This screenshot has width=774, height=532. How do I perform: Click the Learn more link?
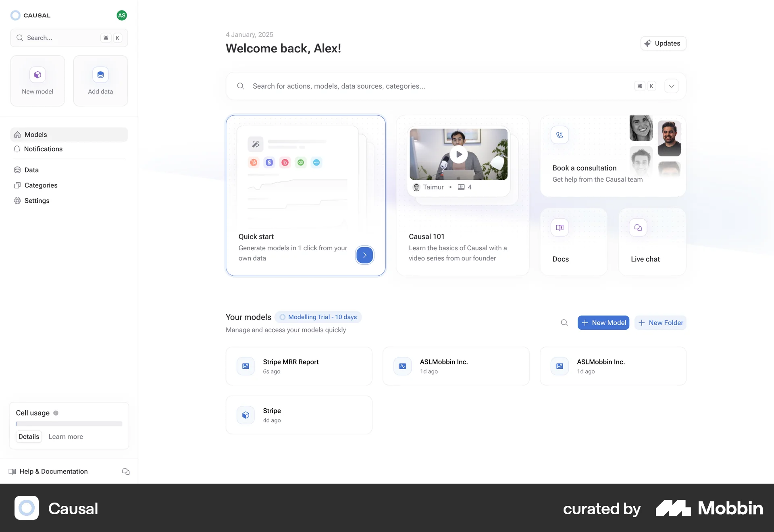tap(66, 437)
